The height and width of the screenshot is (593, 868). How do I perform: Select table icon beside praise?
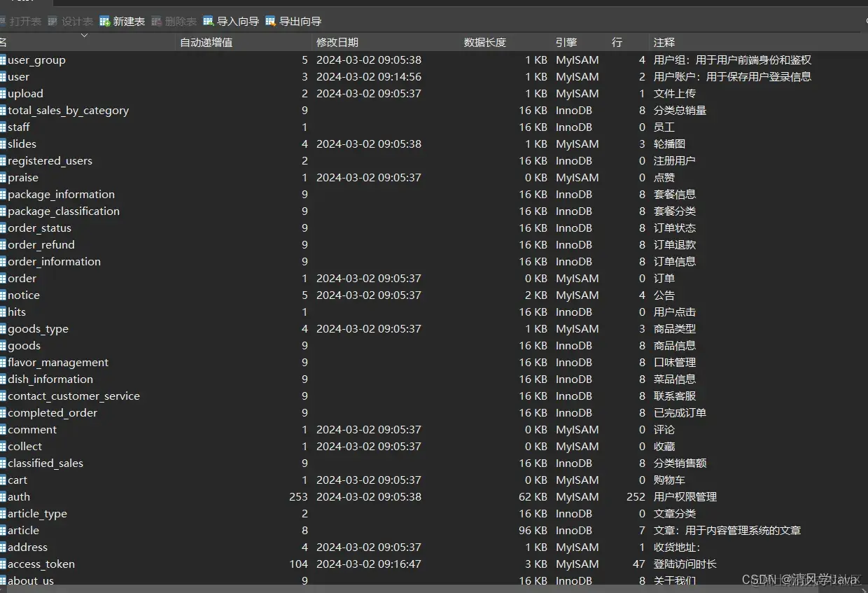click(x=3, y=178)
